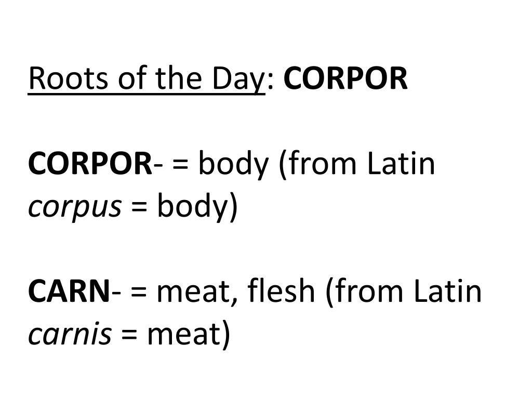Click the equals sign after corpus
Viewport: 532px width, 399px height.
click(x=139, y=207)
